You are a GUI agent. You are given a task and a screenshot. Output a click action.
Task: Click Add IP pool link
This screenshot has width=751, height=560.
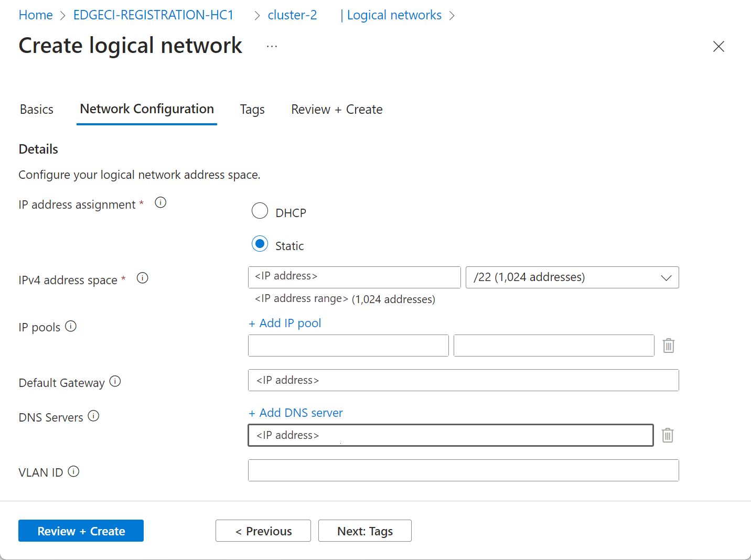(x=285, y=323)
